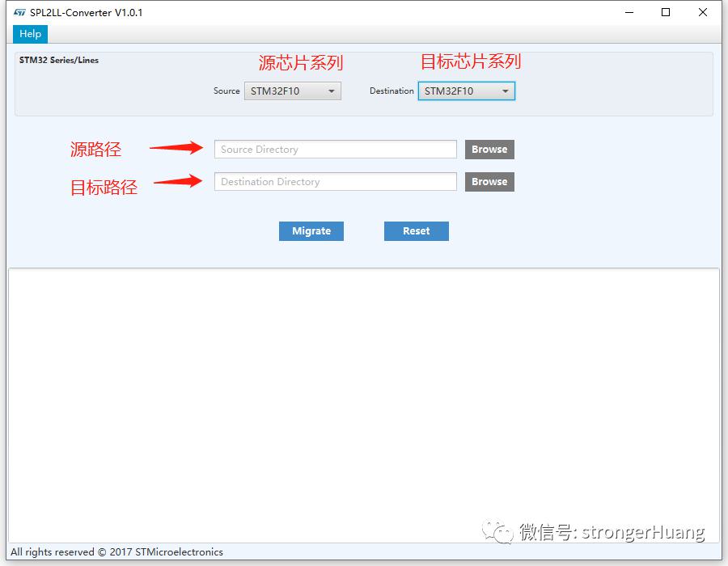Screen dimensions: 728x566
Task: Open the Source STM32F10 series dropdown
Action: pos(293,91)
